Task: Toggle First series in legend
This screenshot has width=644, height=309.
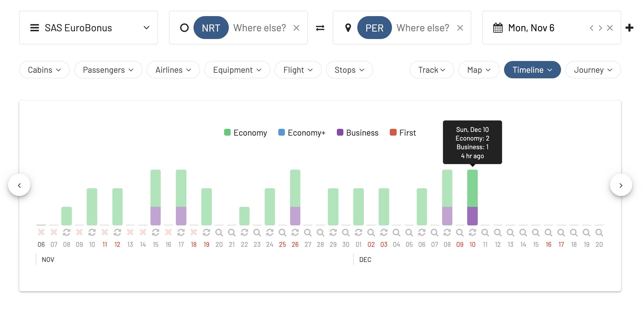Action: pyautogui.click(x=403, y=133)
